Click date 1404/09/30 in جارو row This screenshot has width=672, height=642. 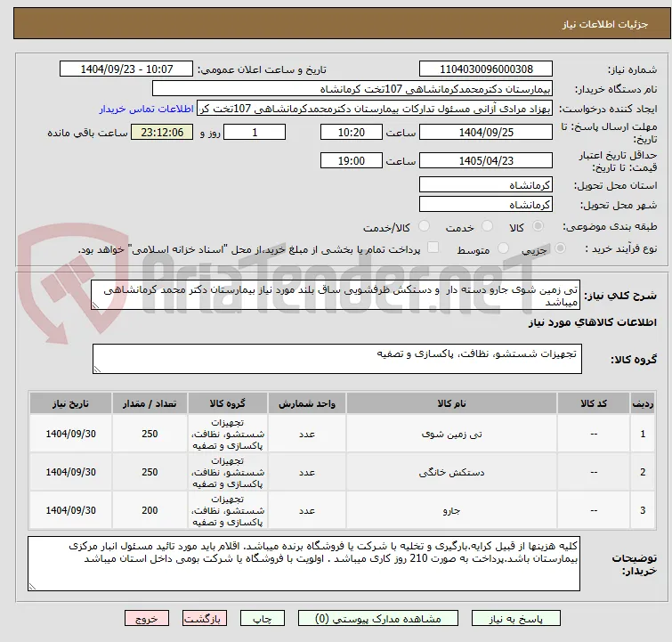70,510
